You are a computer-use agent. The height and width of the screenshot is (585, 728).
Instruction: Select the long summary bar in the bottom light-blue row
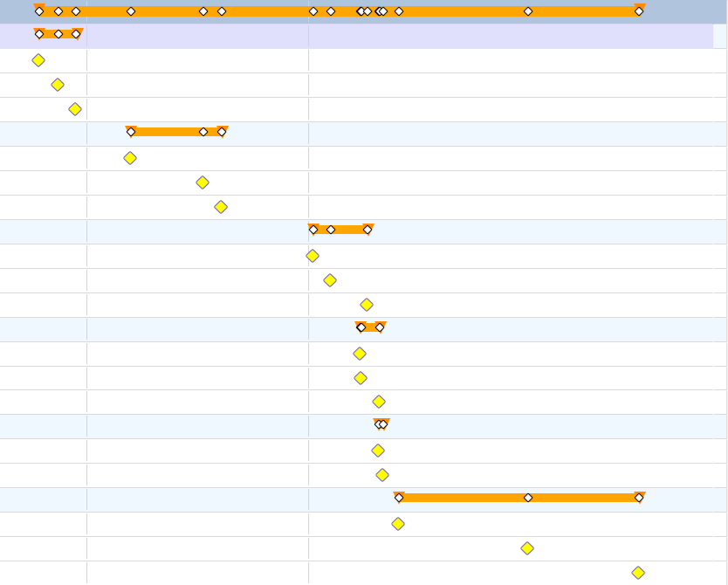pyautogui.click(x=519, y=498)
